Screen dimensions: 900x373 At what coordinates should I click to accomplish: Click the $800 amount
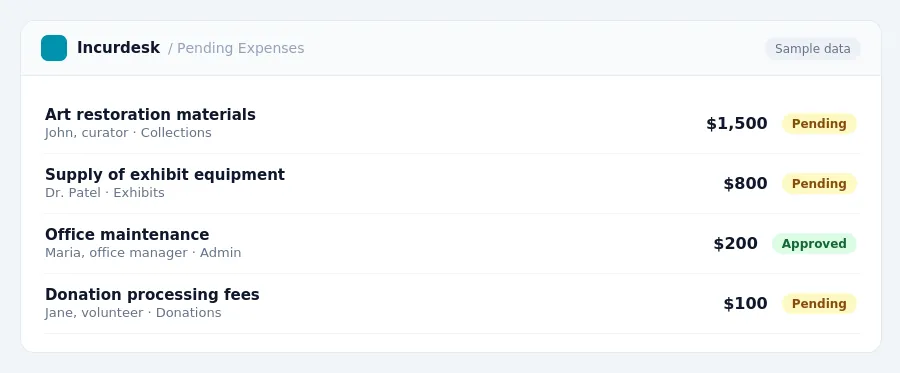(x=745, y=184)
